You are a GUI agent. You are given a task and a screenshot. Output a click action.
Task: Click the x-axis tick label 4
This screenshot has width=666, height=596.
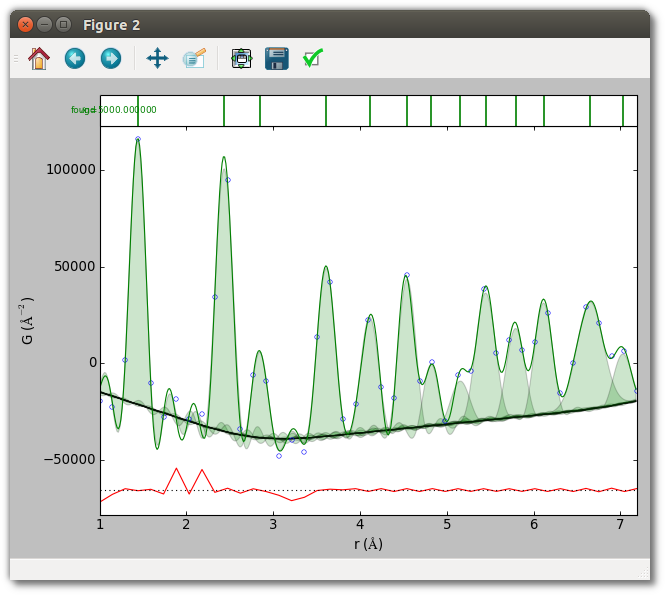(x=360, y=525)
